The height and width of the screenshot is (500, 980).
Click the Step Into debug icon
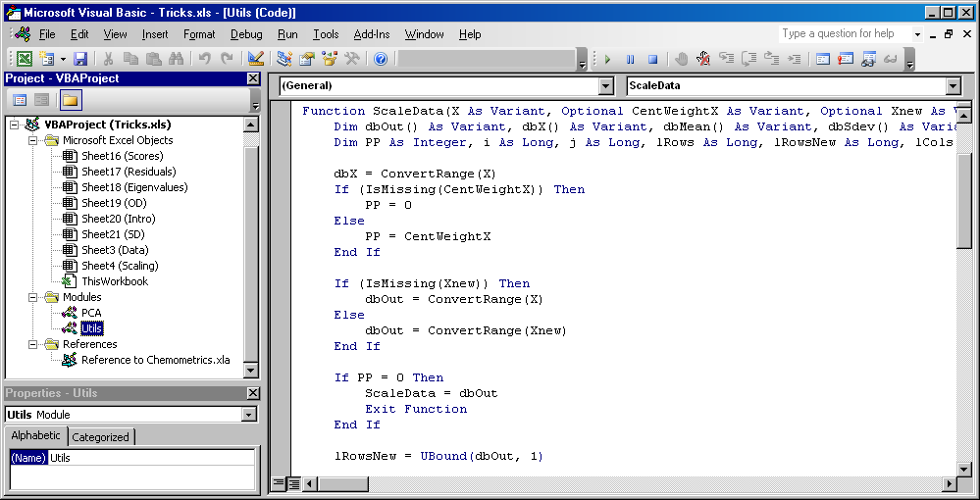coord(726,59)
